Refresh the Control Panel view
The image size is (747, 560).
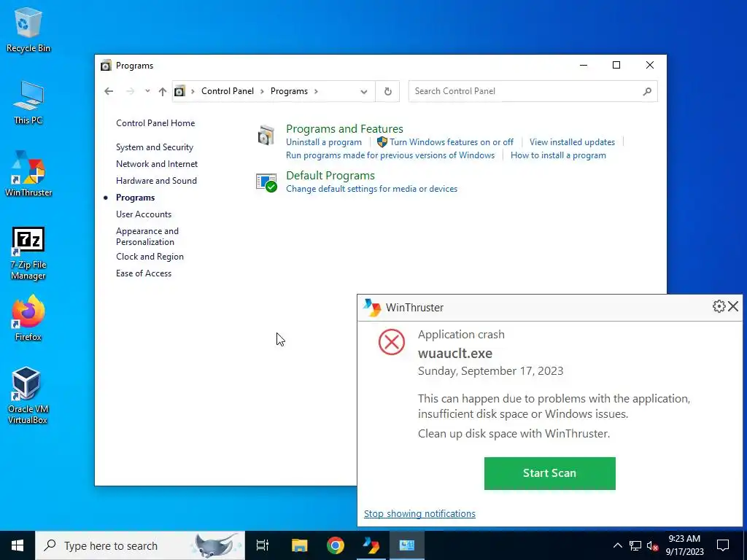tap(388, 91)
